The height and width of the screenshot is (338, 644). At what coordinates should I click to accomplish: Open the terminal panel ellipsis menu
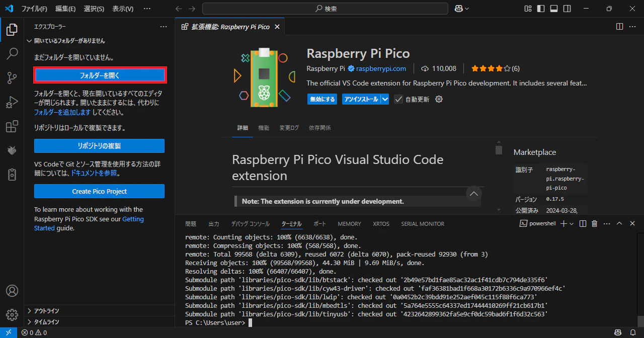click(x=606, y=223)
